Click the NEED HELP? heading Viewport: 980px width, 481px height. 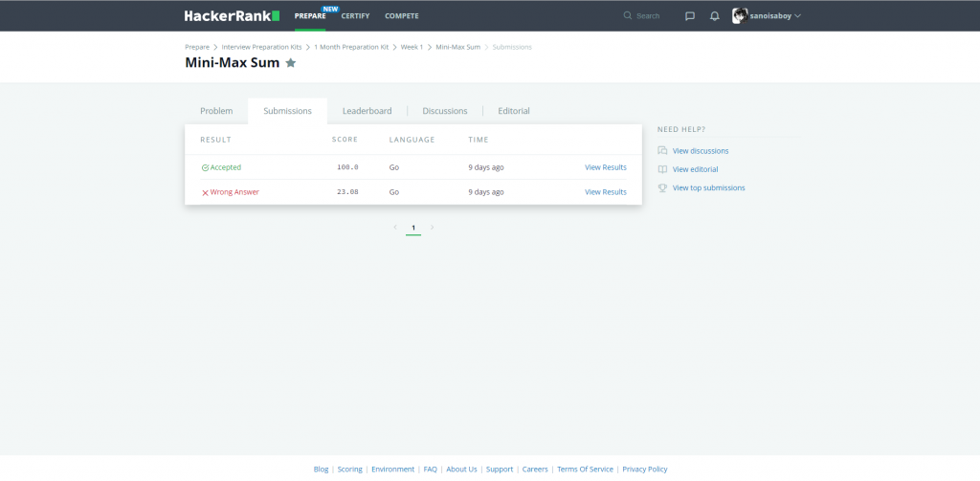pyautogui.click(x=681, y=129)
